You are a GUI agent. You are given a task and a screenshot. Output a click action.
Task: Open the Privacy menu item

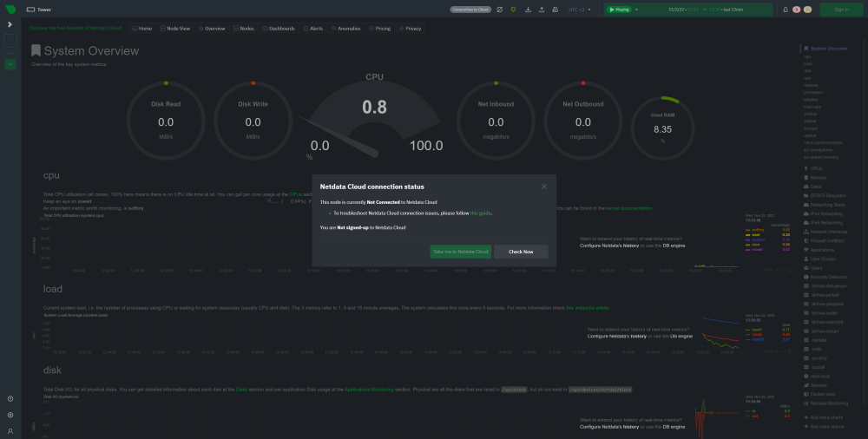(x=411, y=29)
